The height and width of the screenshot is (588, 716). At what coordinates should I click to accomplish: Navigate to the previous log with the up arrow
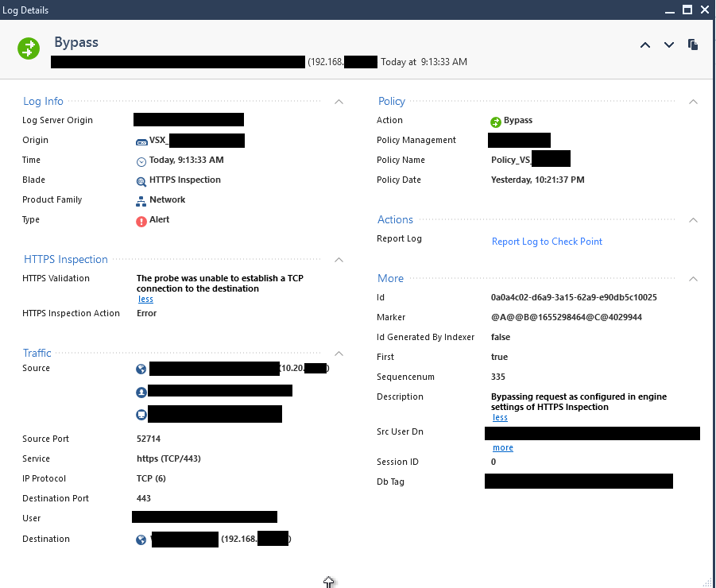(644, 45)
